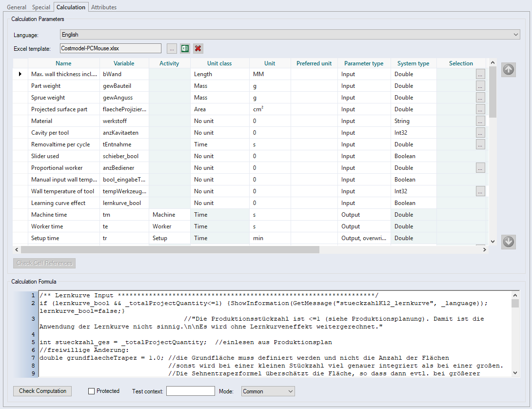This screenshot has height=409, width=532.
Task: Open selection editor for Cavity per tool
Action: tap(480, 133)
